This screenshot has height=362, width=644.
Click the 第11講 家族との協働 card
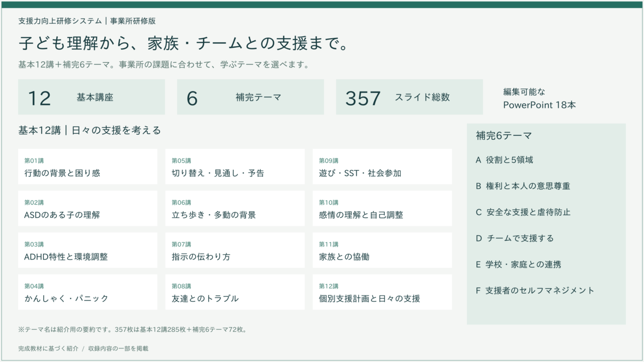pyautogui.click(x=382, y=250)
